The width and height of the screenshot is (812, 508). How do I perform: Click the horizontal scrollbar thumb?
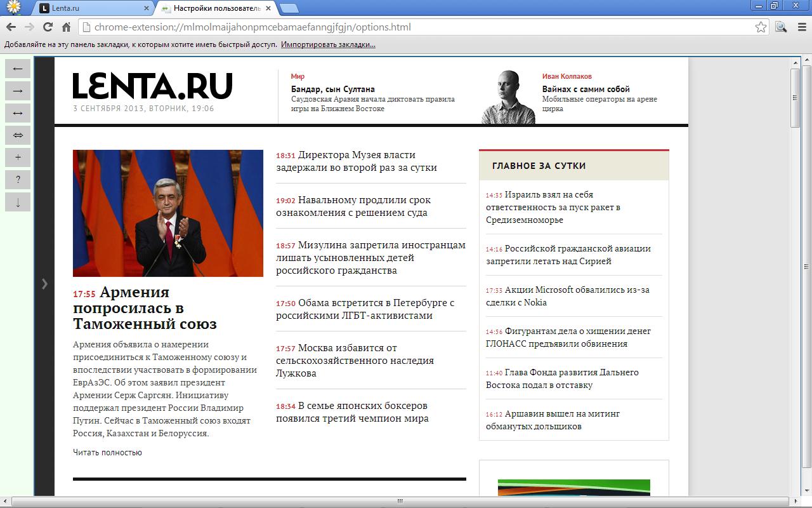[400, 501]
